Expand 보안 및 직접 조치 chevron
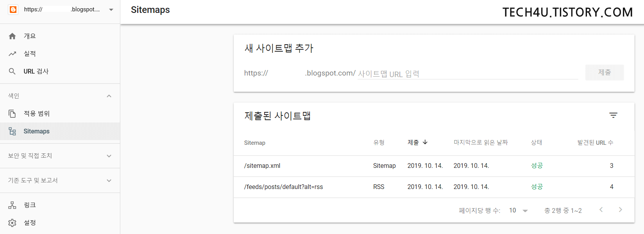 109,156
